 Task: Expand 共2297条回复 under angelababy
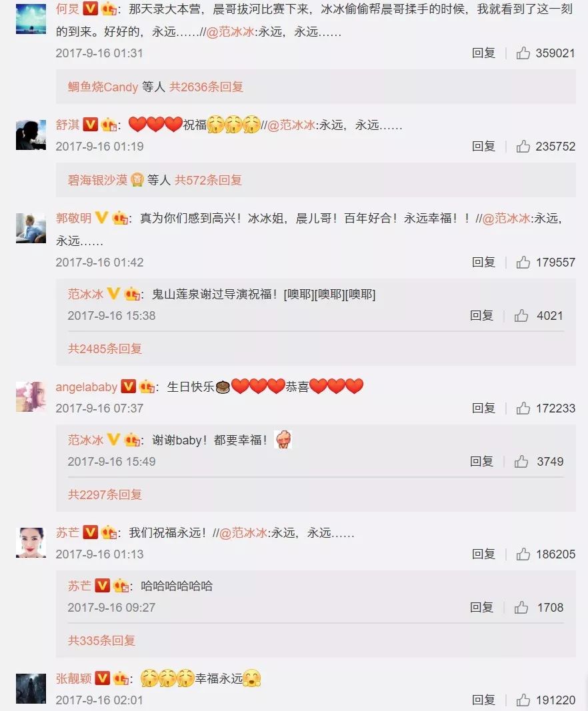pyautogui.click(x=105, y=494)
